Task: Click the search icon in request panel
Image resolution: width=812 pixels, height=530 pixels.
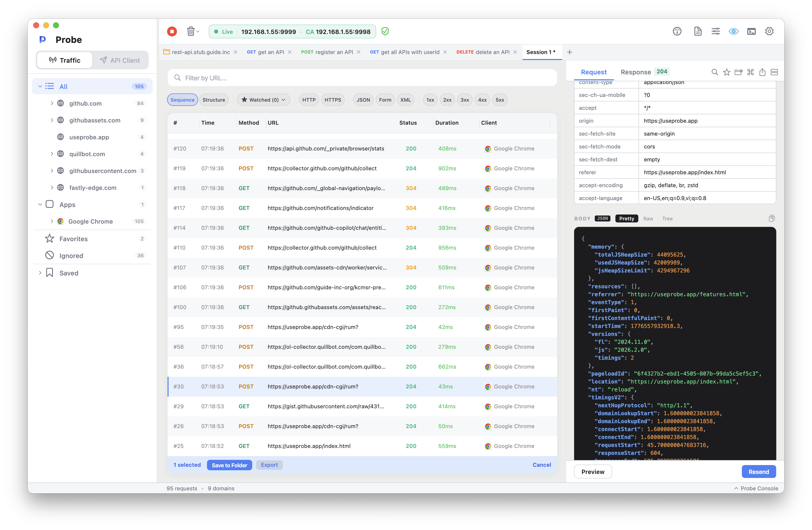Action: pos(714,72)
